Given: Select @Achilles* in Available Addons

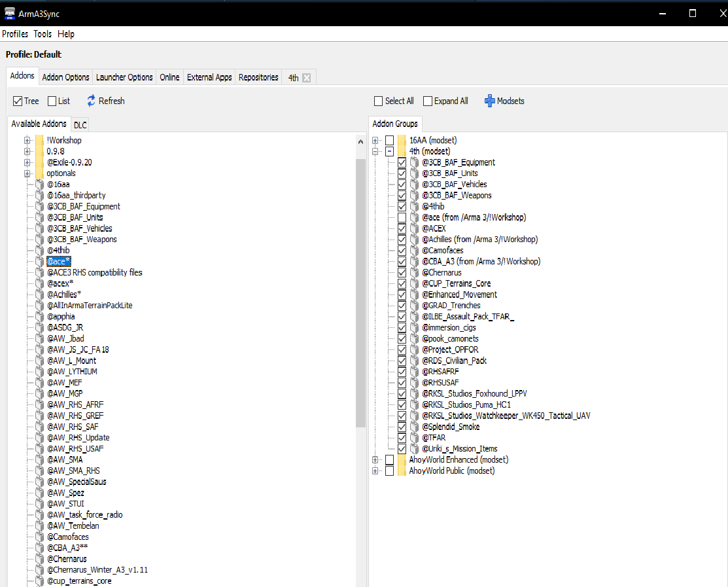Looking at the screenshot, I should point(64,294).
